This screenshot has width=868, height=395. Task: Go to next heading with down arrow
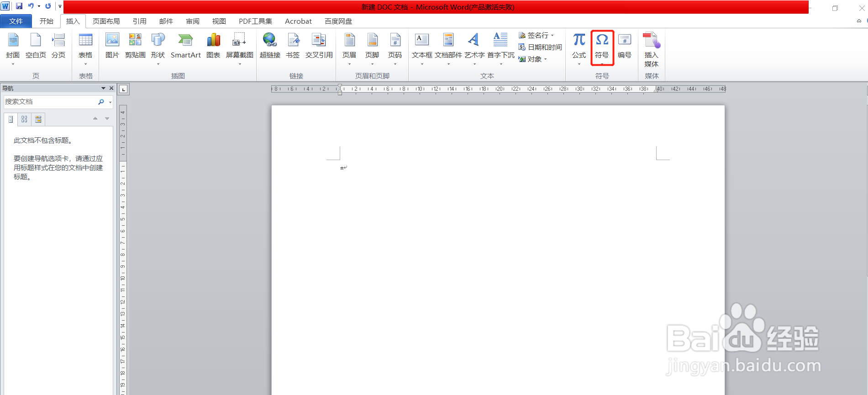pos(107,119)
